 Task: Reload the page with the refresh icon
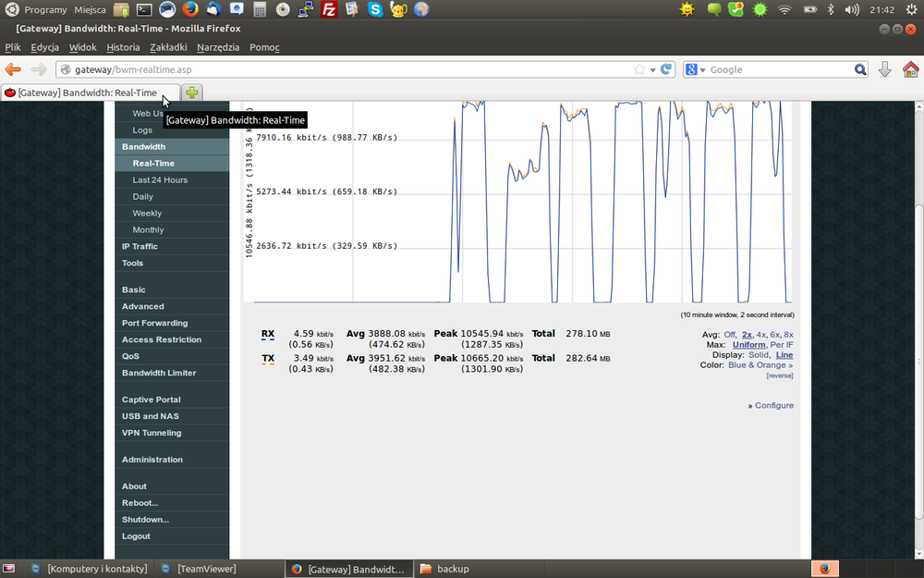click(x=665, y=69)
